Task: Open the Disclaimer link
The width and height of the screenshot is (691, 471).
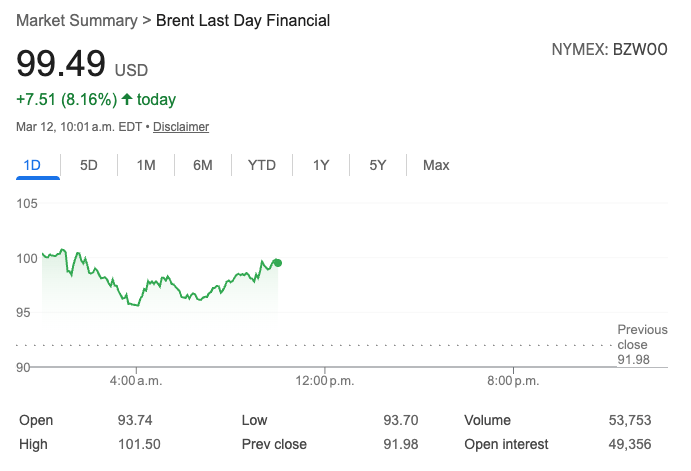Action: pos(181,127)
